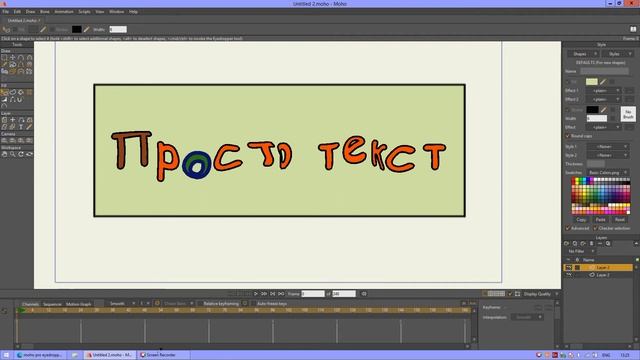The width and height of the screenshot is (640, 360).
Task: Open the Animation menu
Action: (64, 12)
